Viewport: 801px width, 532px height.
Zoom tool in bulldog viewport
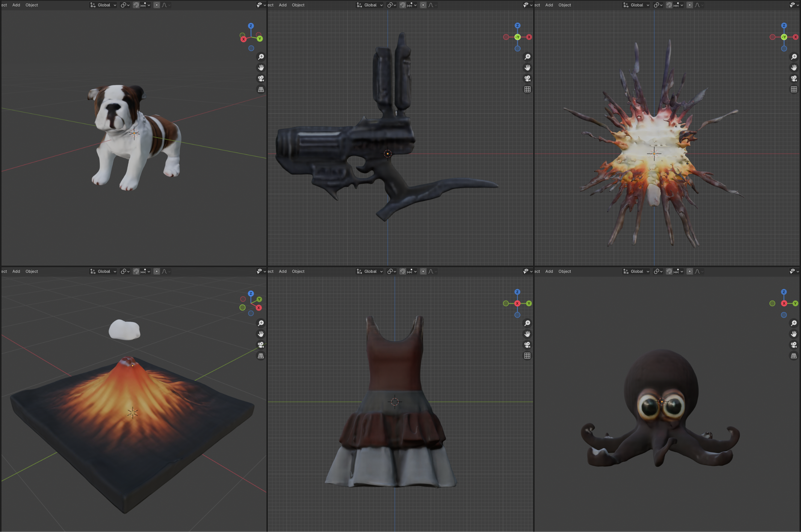(261, 57)
